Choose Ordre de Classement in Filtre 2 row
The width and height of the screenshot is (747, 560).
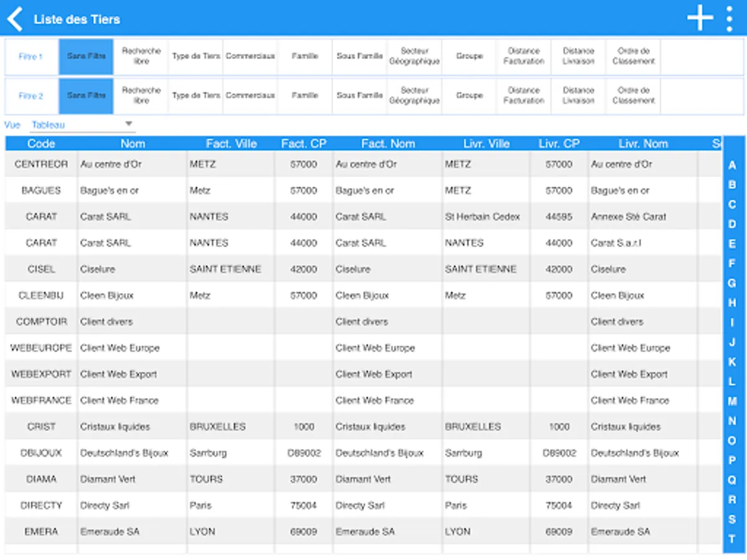pyautogui.click(x=634, y=96)
